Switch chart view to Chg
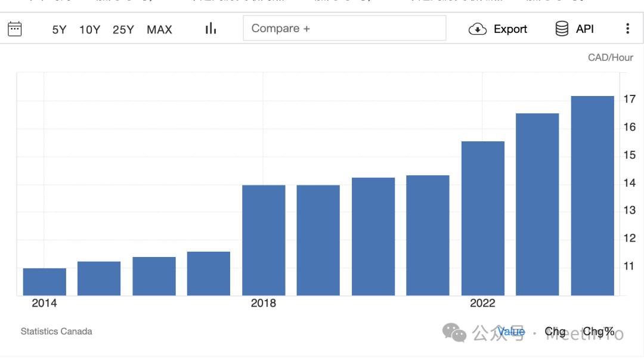Screen dimensions: 644x359 tap(555, 332)
